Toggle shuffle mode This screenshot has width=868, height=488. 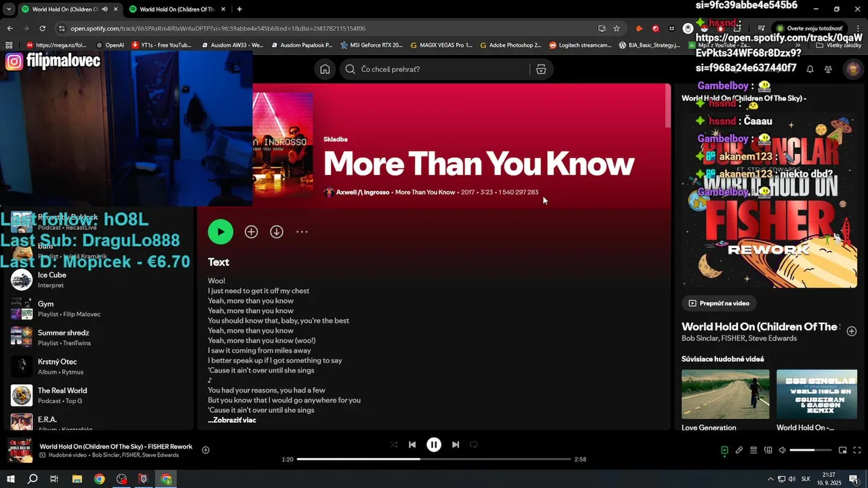[x=394, y=445]
